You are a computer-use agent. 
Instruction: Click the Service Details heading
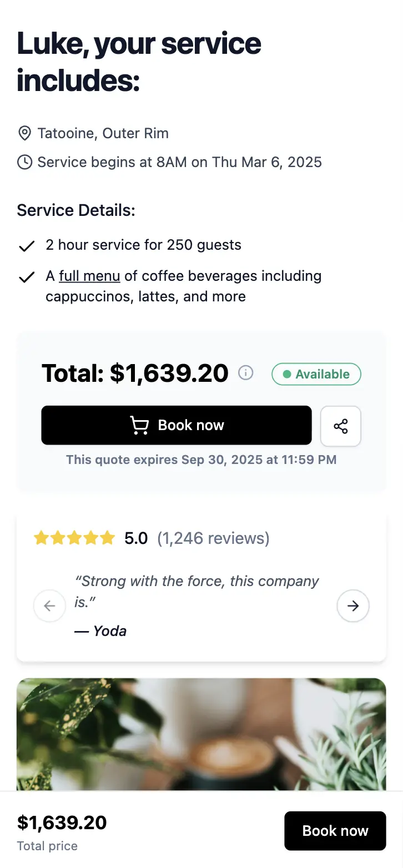(x=76, y=210)
